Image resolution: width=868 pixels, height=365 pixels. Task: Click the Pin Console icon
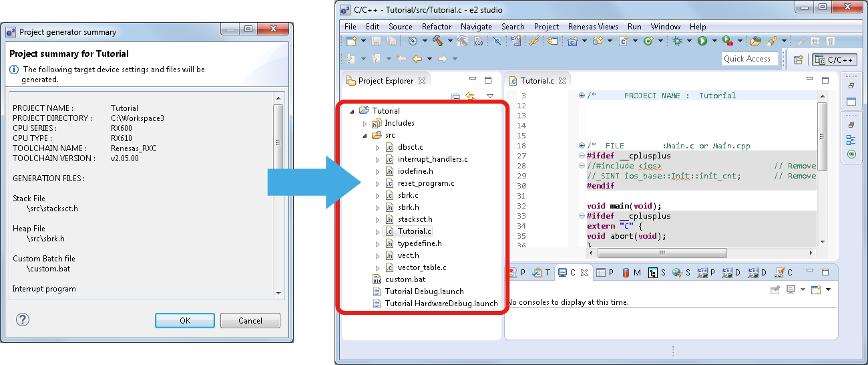(x=775, y=289)
